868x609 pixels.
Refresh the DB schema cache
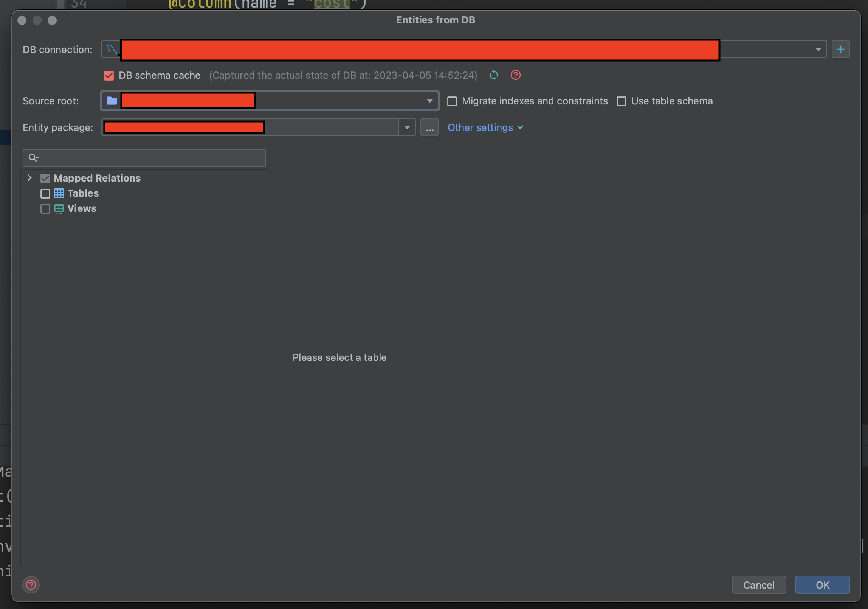point(493,75)
